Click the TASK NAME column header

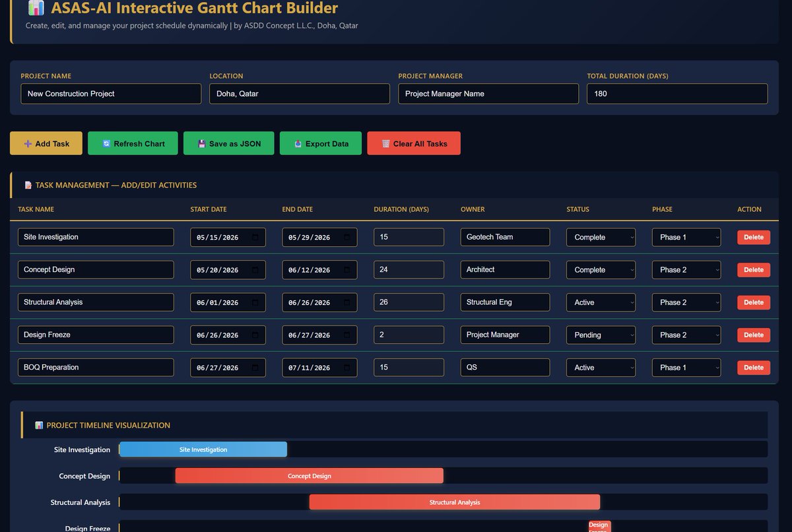click(36, 209)
